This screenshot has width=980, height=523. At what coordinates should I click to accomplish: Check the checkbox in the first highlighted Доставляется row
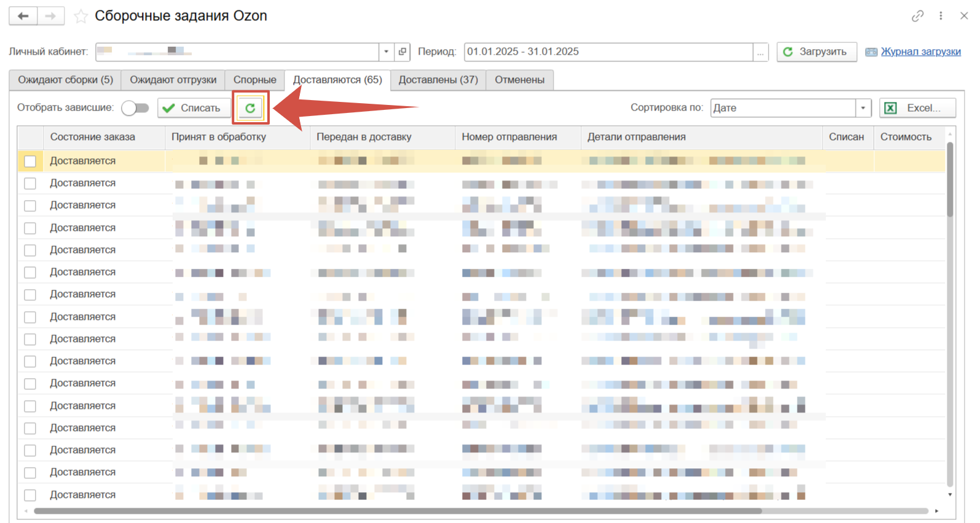(x=30, y=161)
